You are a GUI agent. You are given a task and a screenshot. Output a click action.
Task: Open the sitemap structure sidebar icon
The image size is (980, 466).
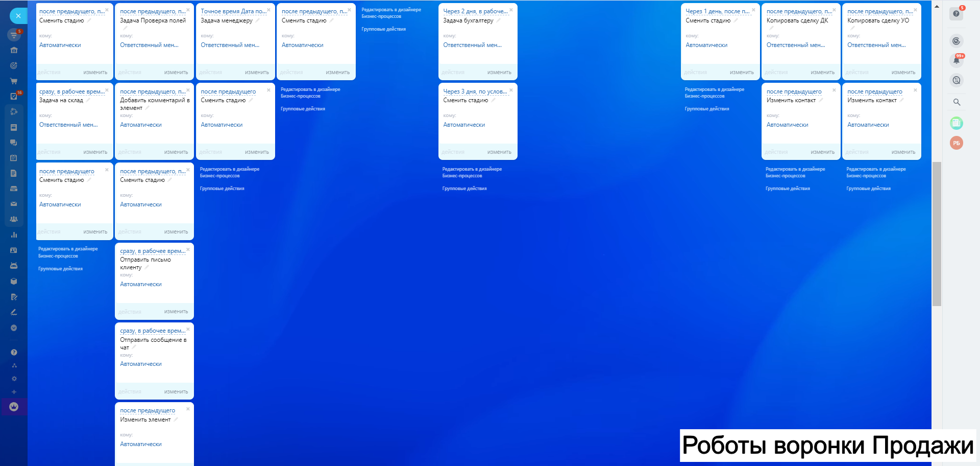[x=14, y=365]
